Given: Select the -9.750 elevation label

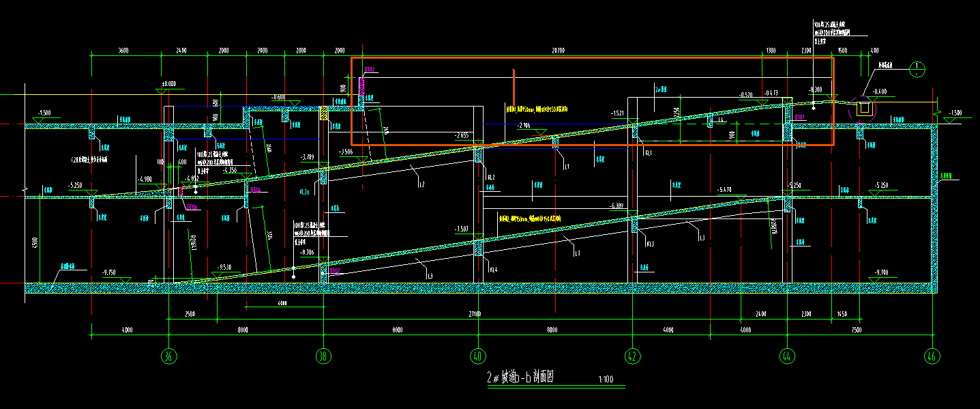Looking at the screenshot, I should 108,272.
